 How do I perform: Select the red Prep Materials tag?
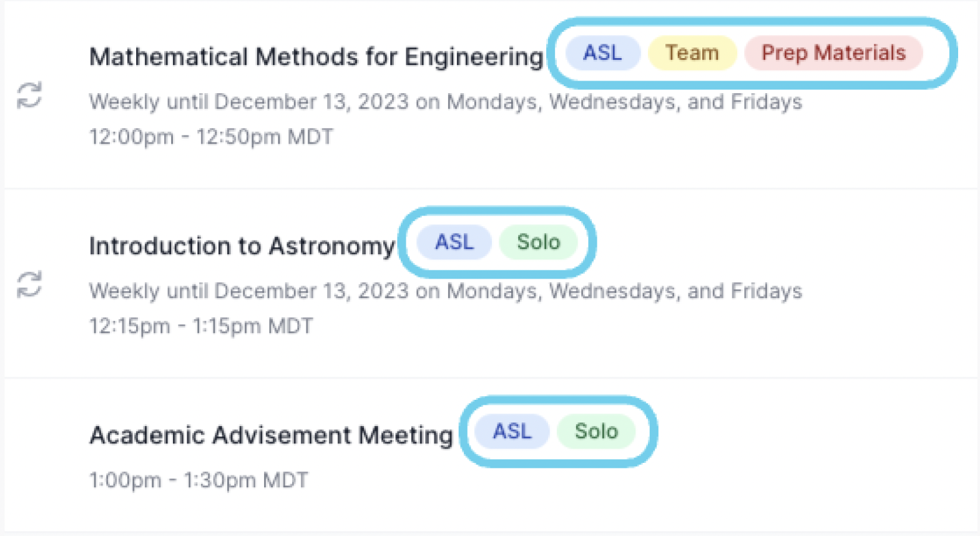(833, 53)
